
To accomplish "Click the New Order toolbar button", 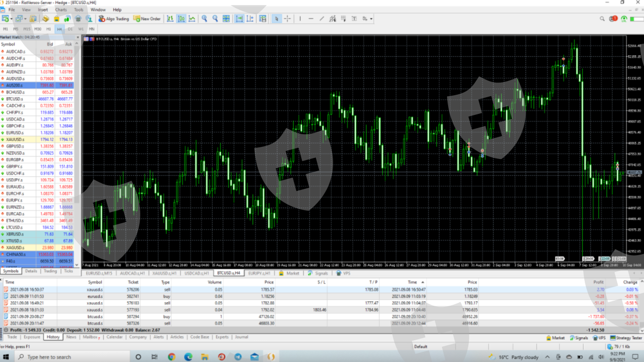I will click(147, 19).
